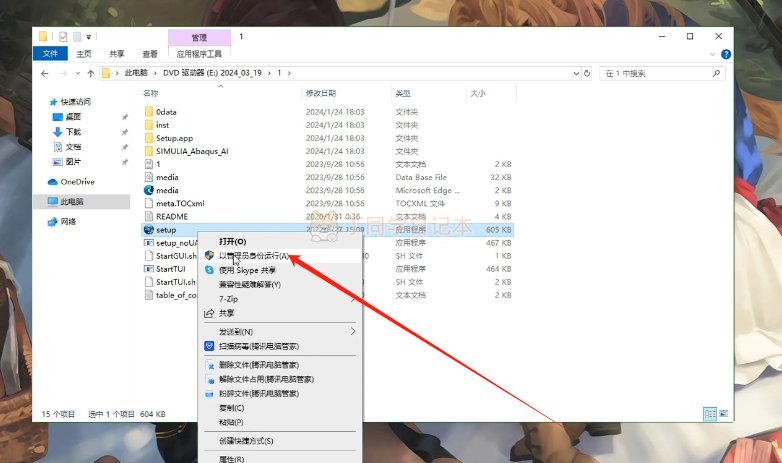Click the up-directory arrow in navigation bar
Image resolution: width=782 pixels, height=463 pixels.
[91, 73]
